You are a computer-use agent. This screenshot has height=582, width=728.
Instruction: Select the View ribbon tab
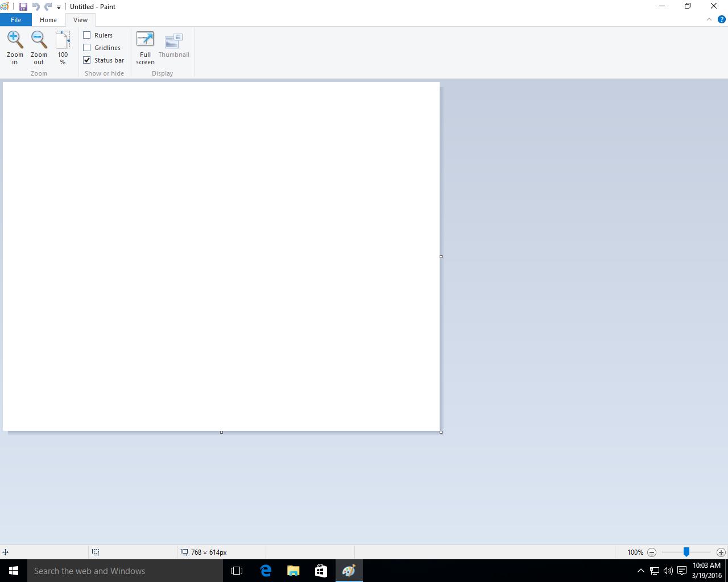pos(80,20)
